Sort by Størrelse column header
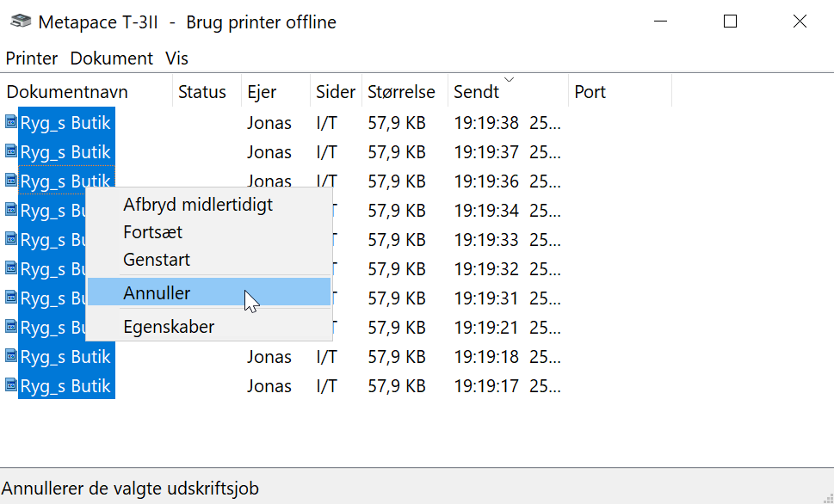The height and width of the screenshot is (504, 834). pyautogui.click(x=401, y=92)
